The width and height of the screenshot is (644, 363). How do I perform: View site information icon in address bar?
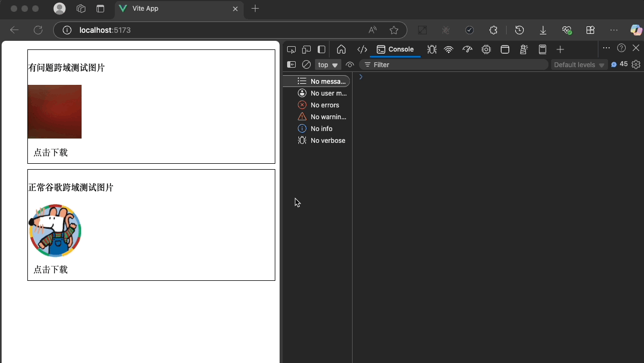click(x=67, y=30)
